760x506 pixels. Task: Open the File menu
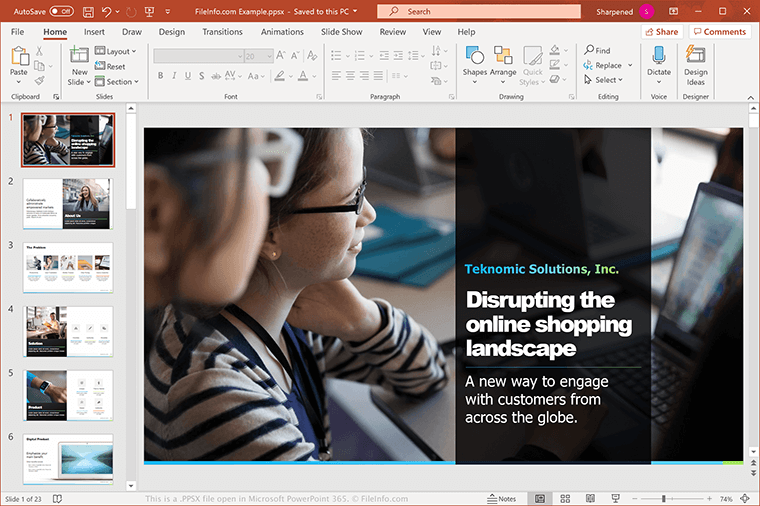pyautogui.click(x=17, y=32)
